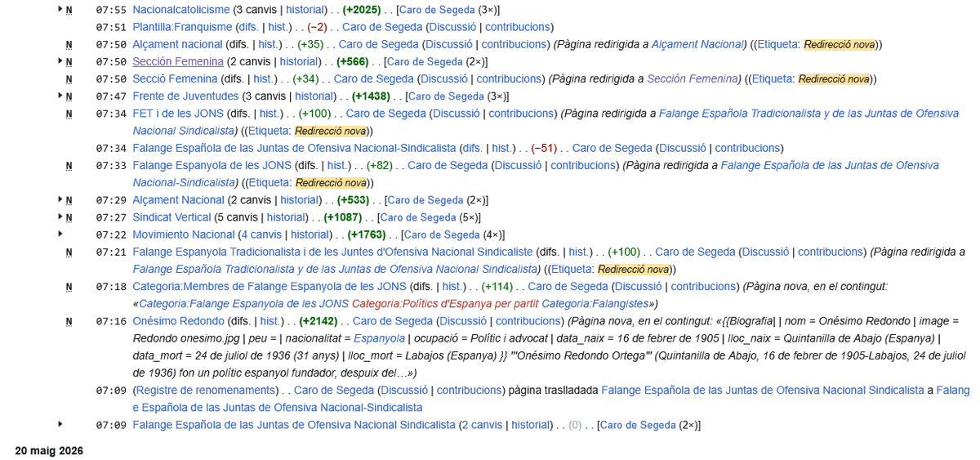Open the Alçament Nacional redirect target link
The width and height of the screenshot is (980, 460).
click(698, 44)
